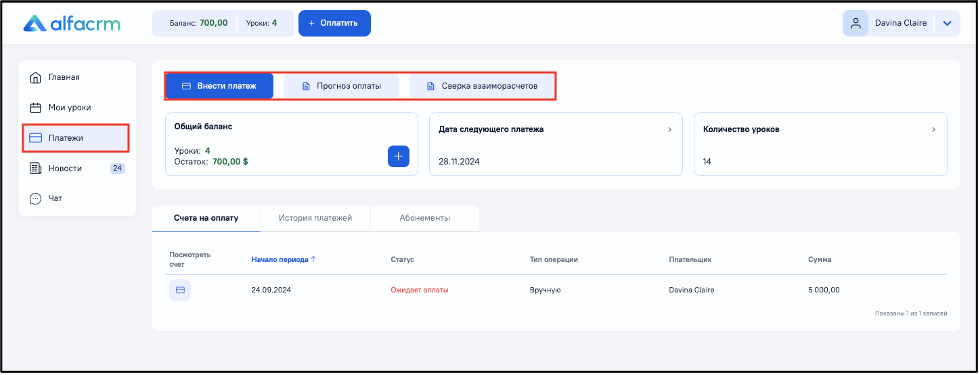Open Главная from the sidebar
979x375 pixels.
[77, 77]
